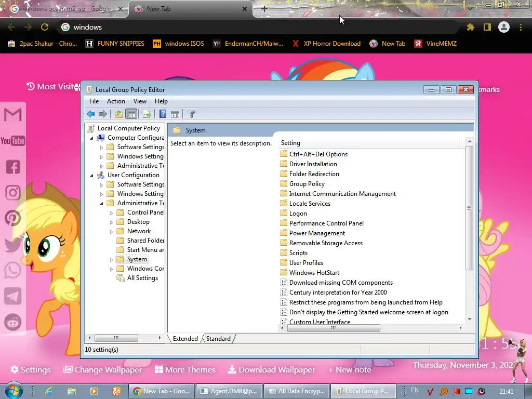Open the Chrome extensions puzzle icon

click(470, 27)
